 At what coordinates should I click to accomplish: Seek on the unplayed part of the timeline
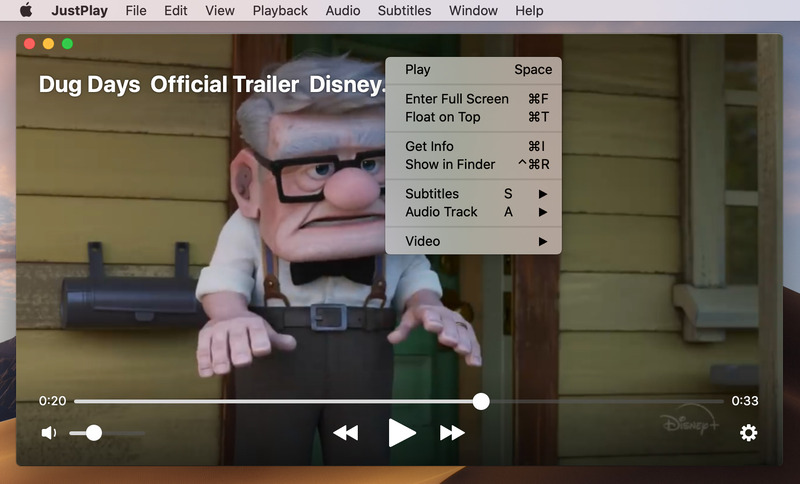[607, 401]
